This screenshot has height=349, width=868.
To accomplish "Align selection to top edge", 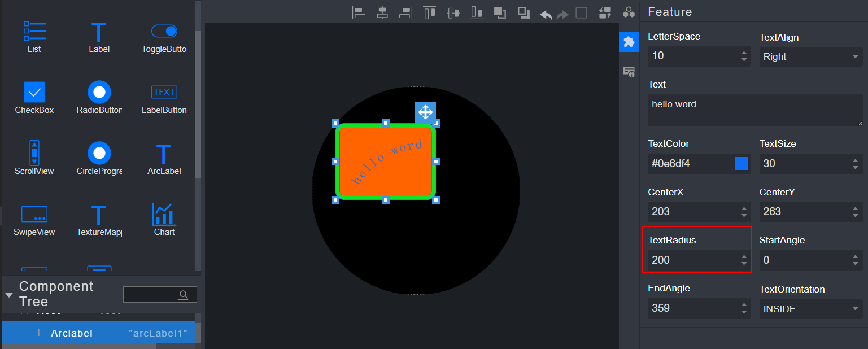I will [x=430, y=13].
